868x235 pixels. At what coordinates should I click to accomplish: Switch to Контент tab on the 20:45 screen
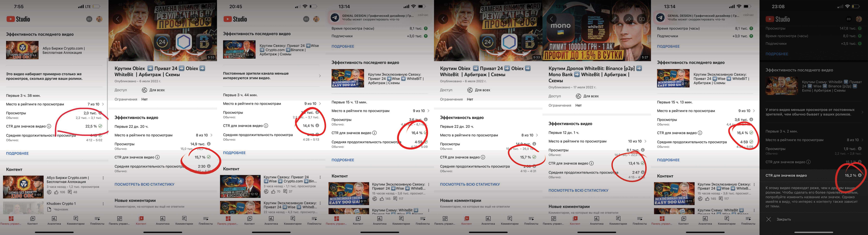(250, 221)
